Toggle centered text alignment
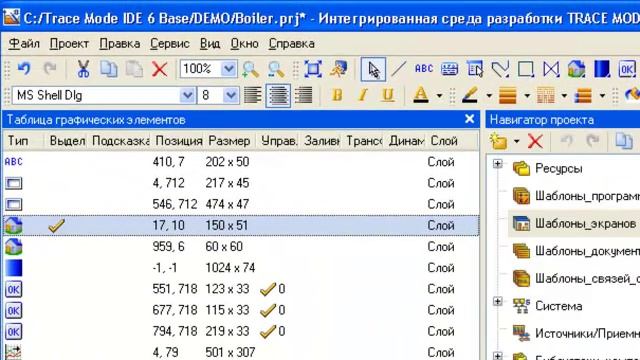The image size is (640, 360). tap(278, 96)
